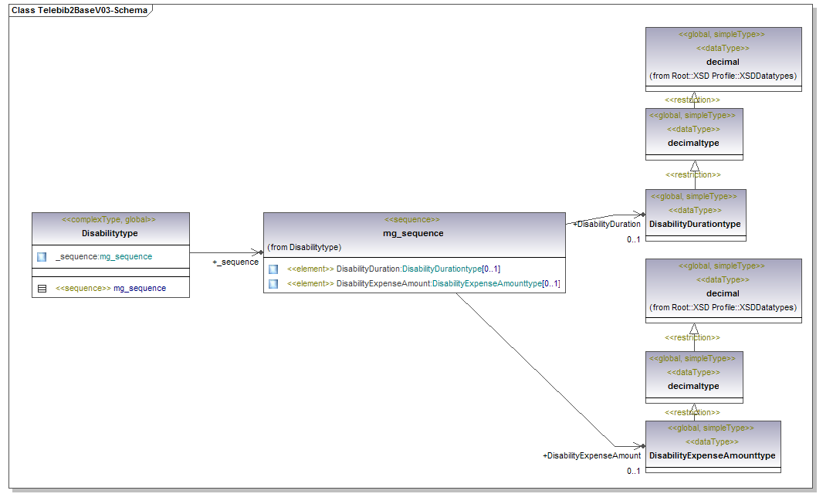Click the _sequence attribute icon in Disabilitytype
This screenshot has height=504, width=833.
coord(42,256)
